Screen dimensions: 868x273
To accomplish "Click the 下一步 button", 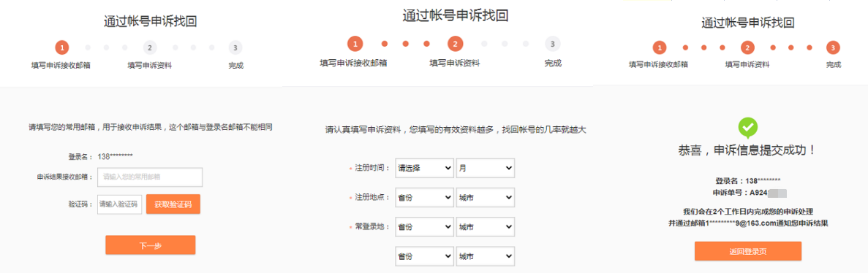I will [x=151, y=245].
